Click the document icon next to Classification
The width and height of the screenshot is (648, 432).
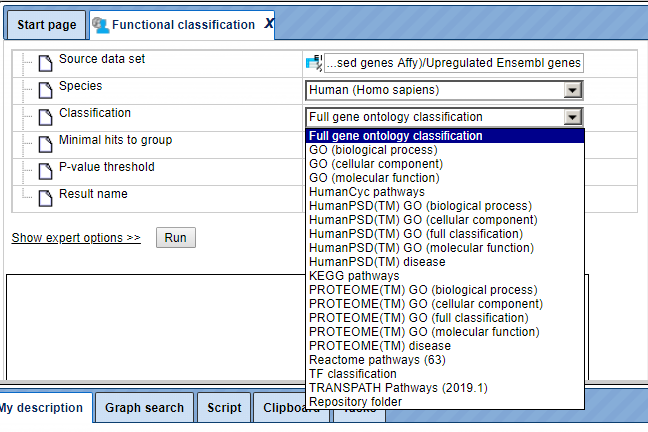click(x=45, y=117)
